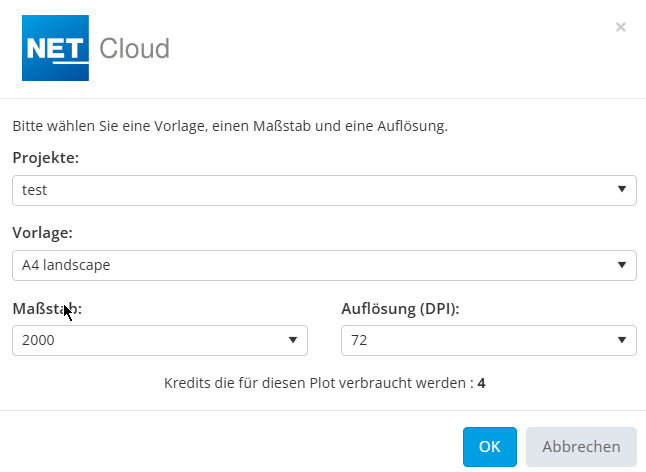Click the bold credits number 4

tap(481, 383)
